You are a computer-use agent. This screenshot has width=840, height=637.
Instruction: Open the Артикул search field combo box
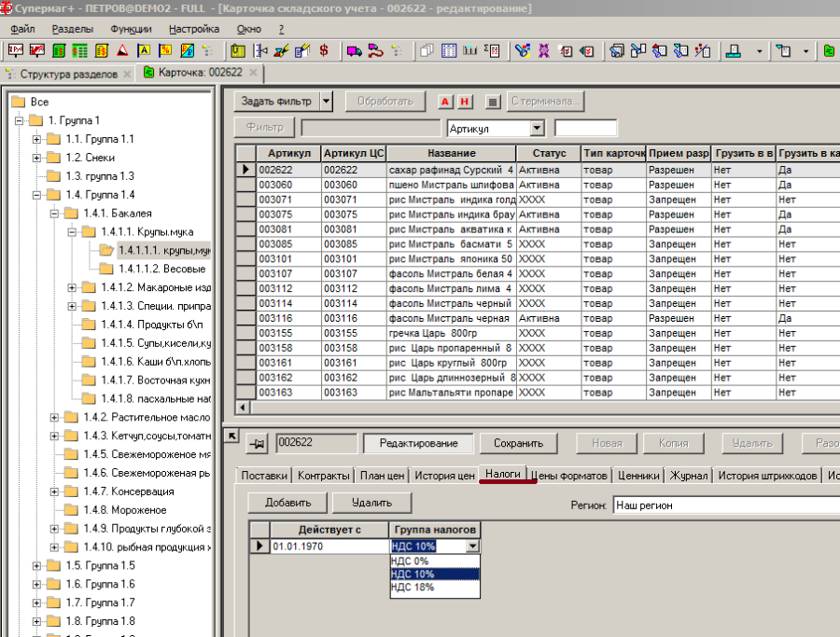tap(537, 129)
